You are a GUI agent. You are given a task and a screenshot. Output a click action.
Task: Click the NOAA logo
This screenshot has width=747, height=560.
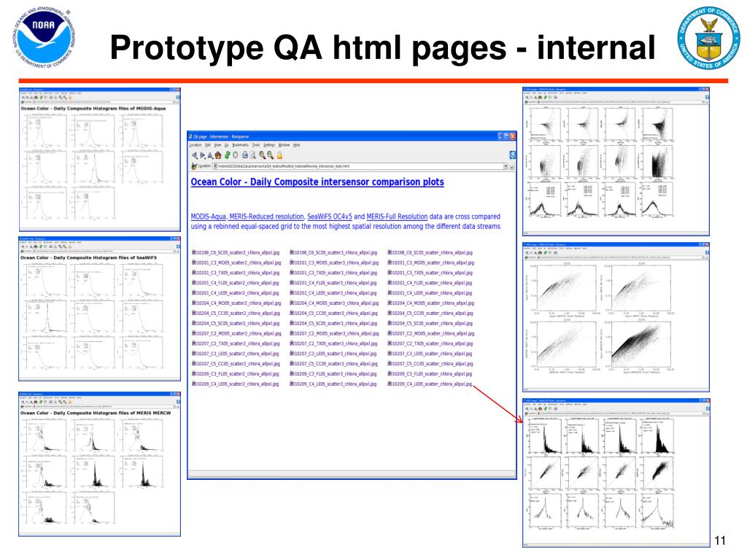pos(44,38)
